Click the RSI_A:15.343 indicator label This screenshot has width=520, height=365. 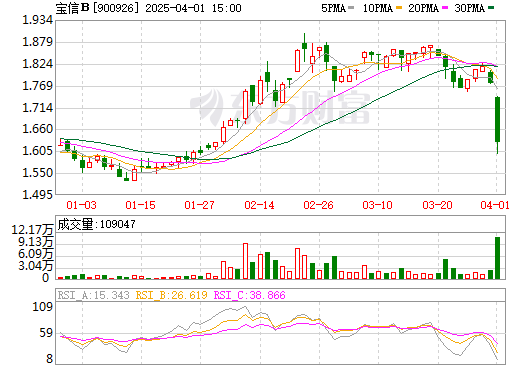pos(93,295)
